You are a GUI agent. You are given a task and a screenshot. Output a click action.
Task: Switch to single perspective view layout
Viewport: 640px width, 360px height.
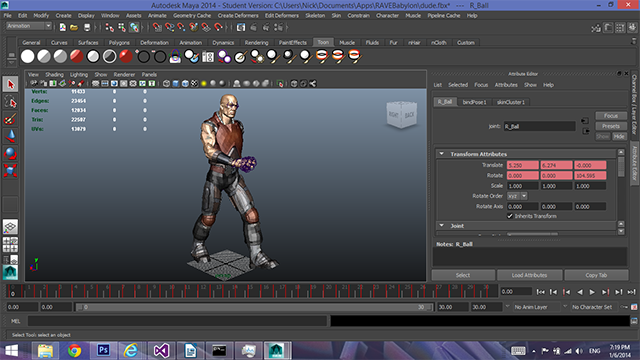[x=10, y=227]
